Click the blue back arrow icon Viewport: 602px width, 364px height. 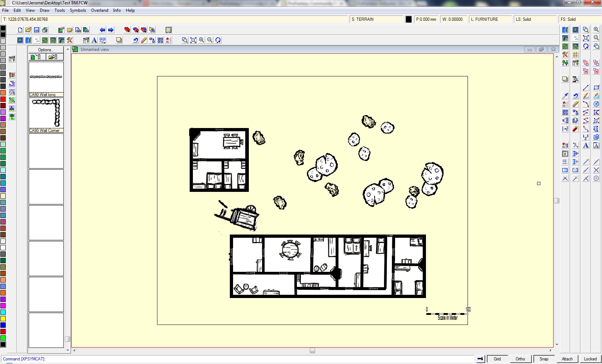pos(103,30)
